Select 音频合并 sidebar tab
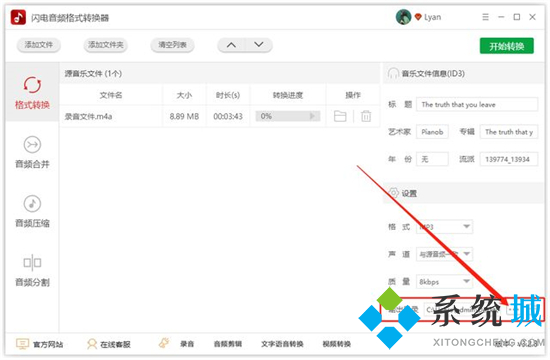Screen dimensions: 550x360 pyautogui.click(x=32, y=152)
